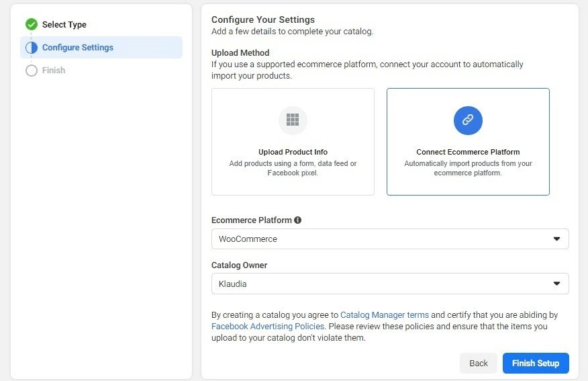The height and width of the screenshot is (381, 588).
Task: Click the Finish Setup button
Action: coord(536,364)
